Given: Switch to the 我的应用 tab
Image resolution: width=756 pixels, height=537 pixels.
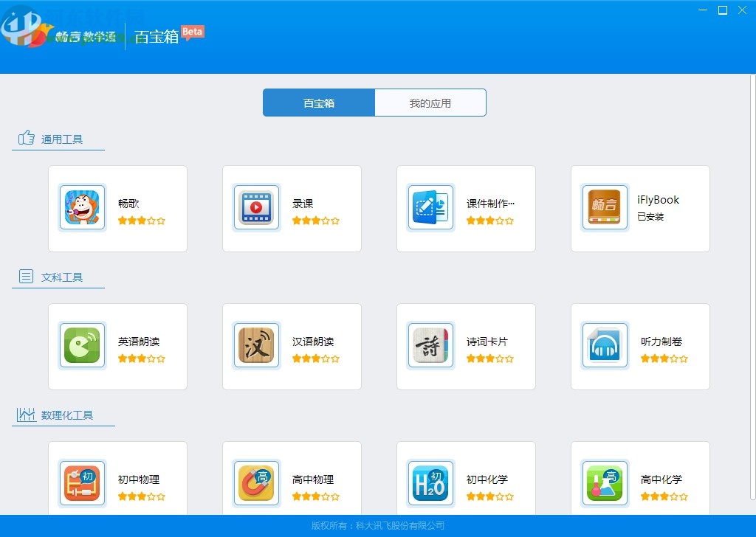Looking at the screenshot, I should pyautogui.click(x=430, y=103).
